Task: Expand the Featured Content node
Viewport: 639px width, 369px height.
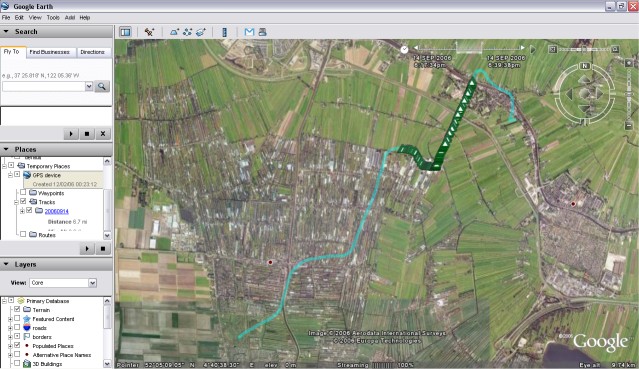Action: tap(10, 319)
